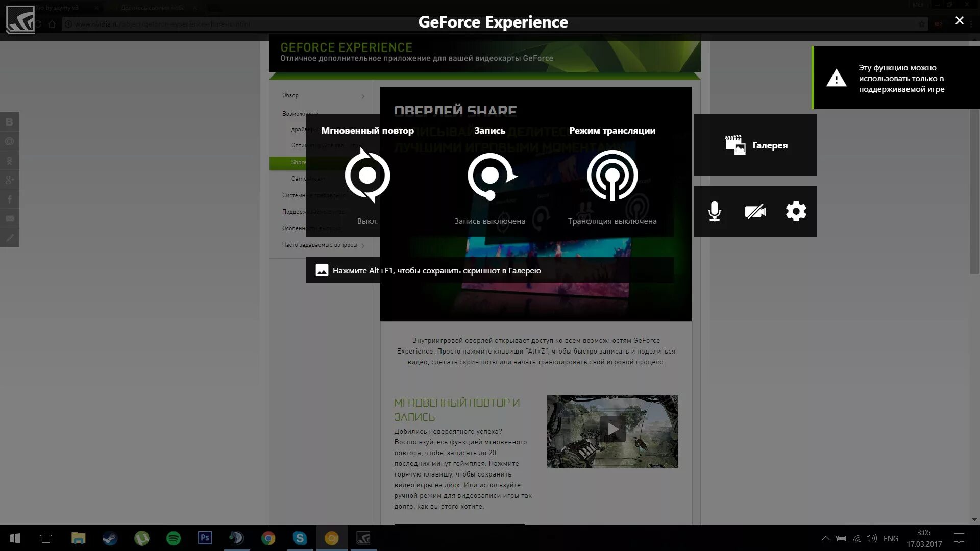Image resolution: width=980 pixels, height=551 pixels.
Task: Share page via VK (B) icon
Action: pyautogui.click(x=9, y=122)
